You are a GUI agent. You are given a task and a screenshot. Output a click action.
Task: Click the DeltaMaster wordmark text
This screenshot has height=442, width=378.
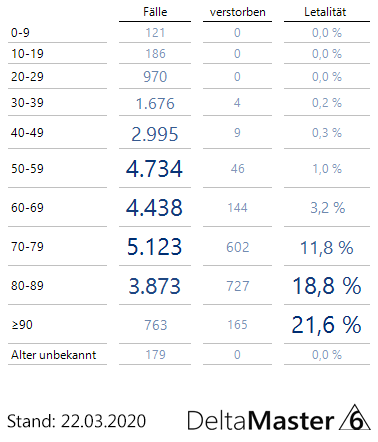coord(261,420)
